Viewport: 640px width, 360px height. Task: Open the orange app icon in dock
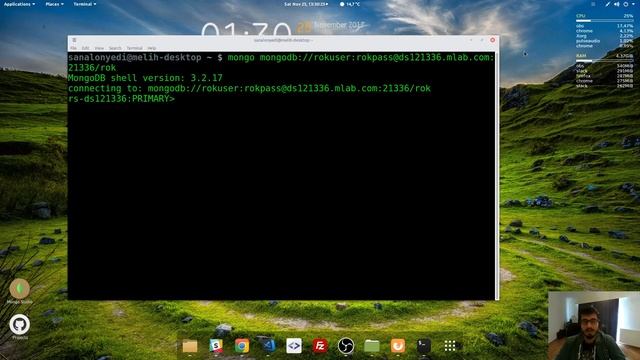398,346
